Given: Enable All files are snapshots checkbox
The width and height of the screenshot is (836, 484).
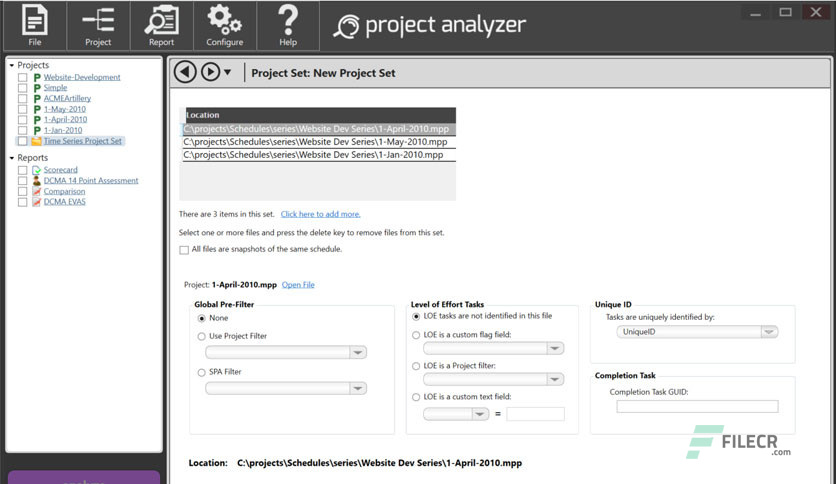Looking at the screenshot, I should click(x=184, y=250).
